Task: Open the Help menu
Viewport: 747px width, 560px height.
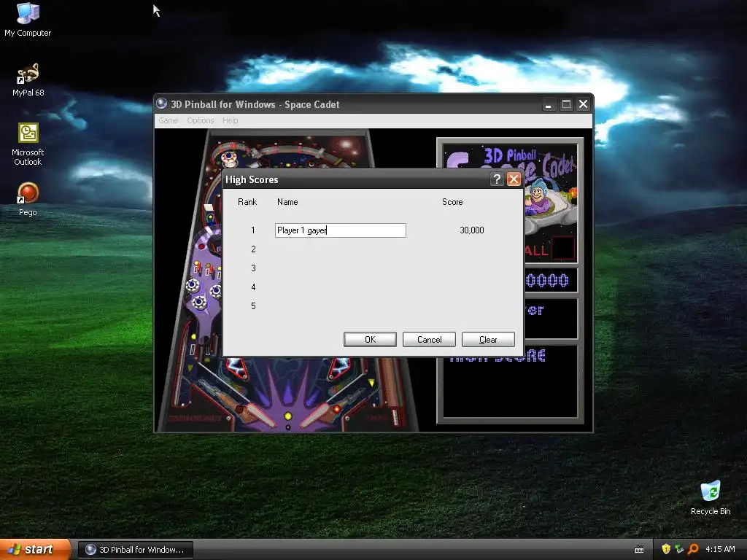Action: 230,120
